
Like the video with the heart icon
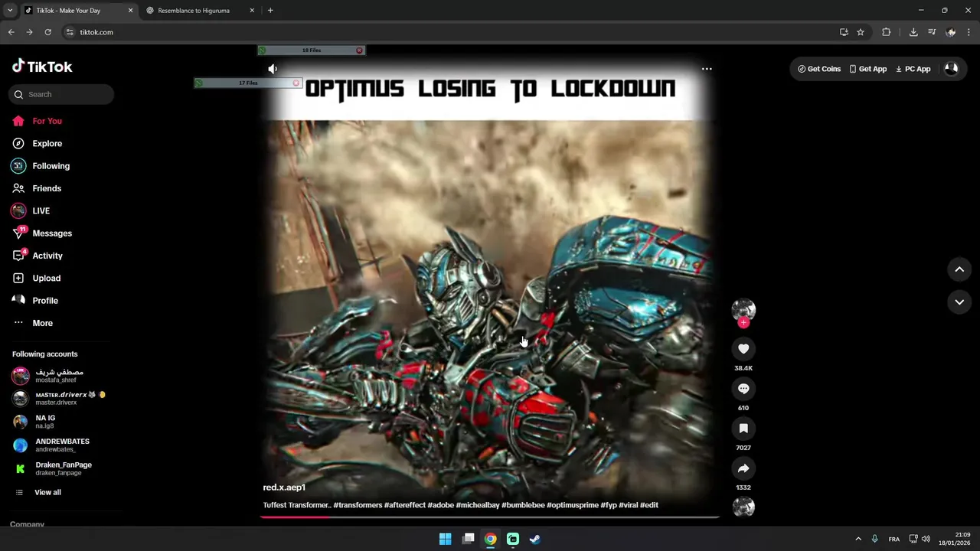click(x=743, y=349)
